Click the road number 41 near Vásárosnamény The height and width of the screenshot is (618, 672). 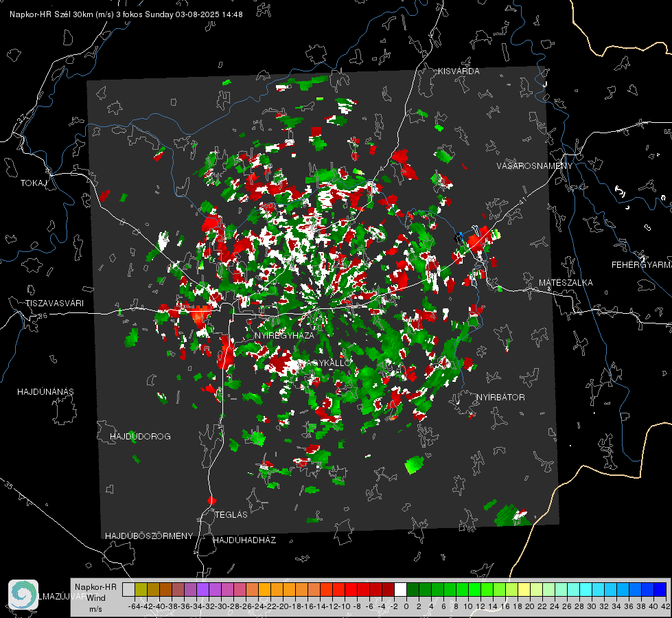point(522,201)
